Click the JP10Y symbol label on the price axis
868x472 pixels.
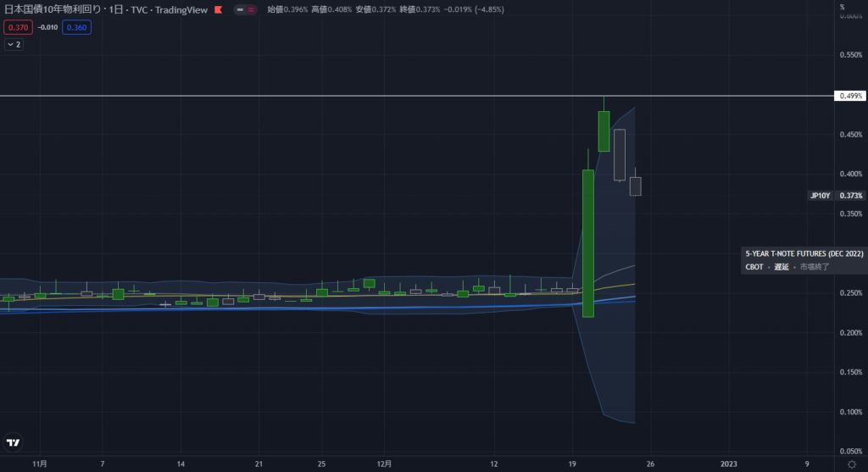coord(819,196)
